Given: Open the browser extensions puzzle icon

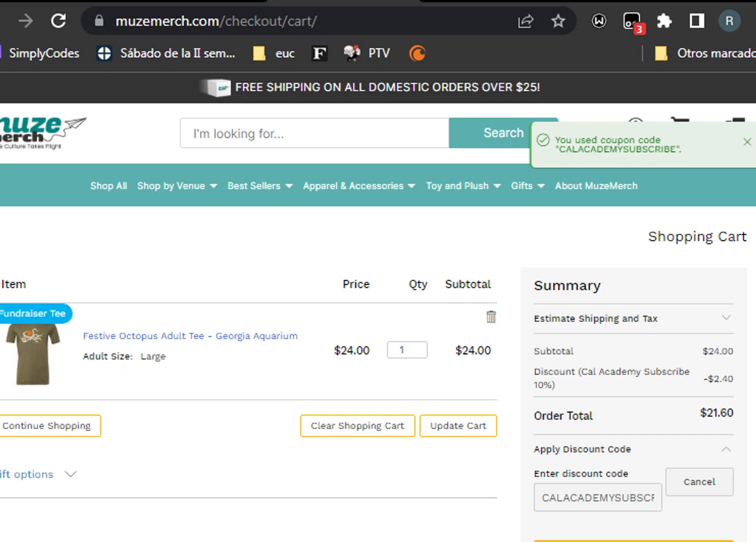Looking at the screenshot, I should [x=664, y=21].
